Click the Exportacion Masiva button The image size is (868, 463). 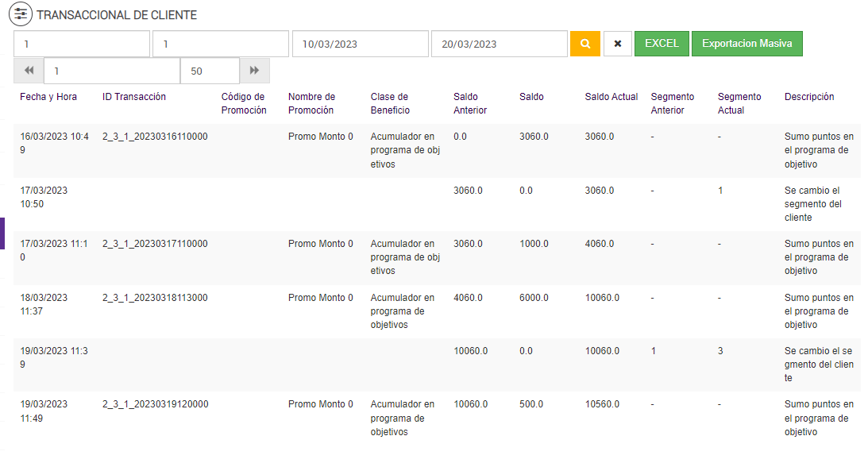746,44
